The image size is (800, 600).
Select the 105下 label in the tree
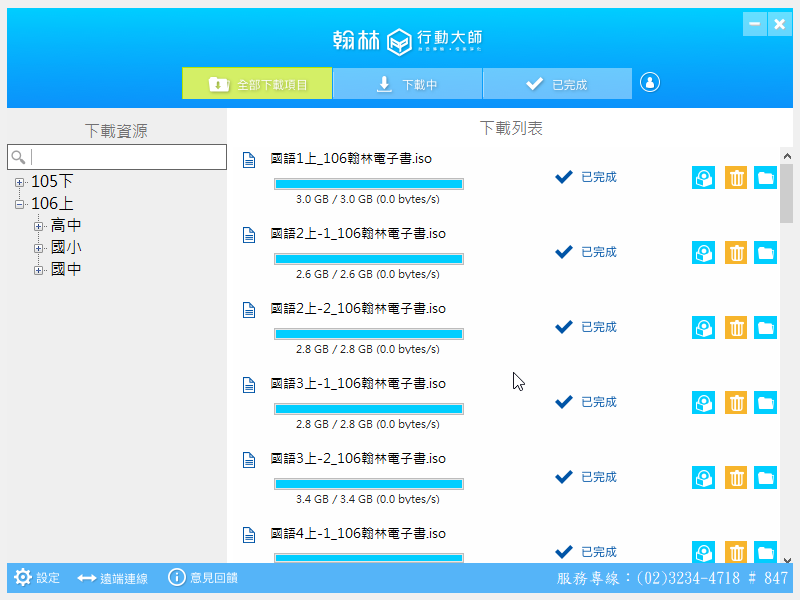pos(52,182)
